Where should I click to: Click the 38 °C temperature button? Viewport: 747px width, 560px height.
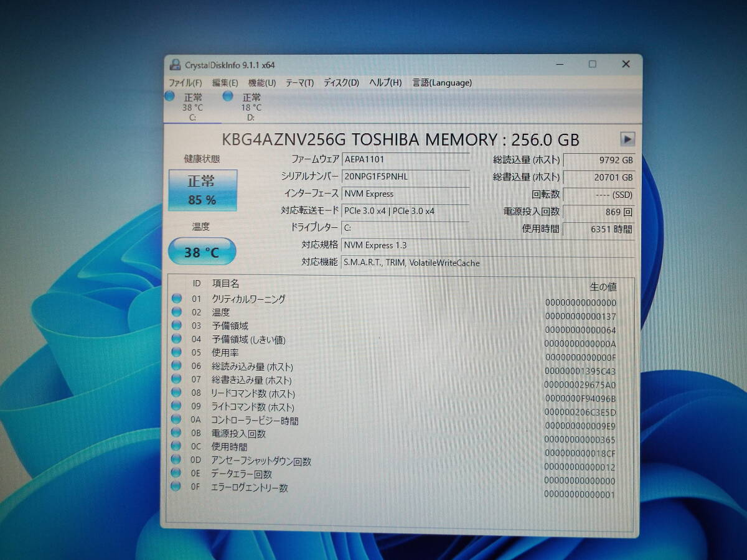202,252
